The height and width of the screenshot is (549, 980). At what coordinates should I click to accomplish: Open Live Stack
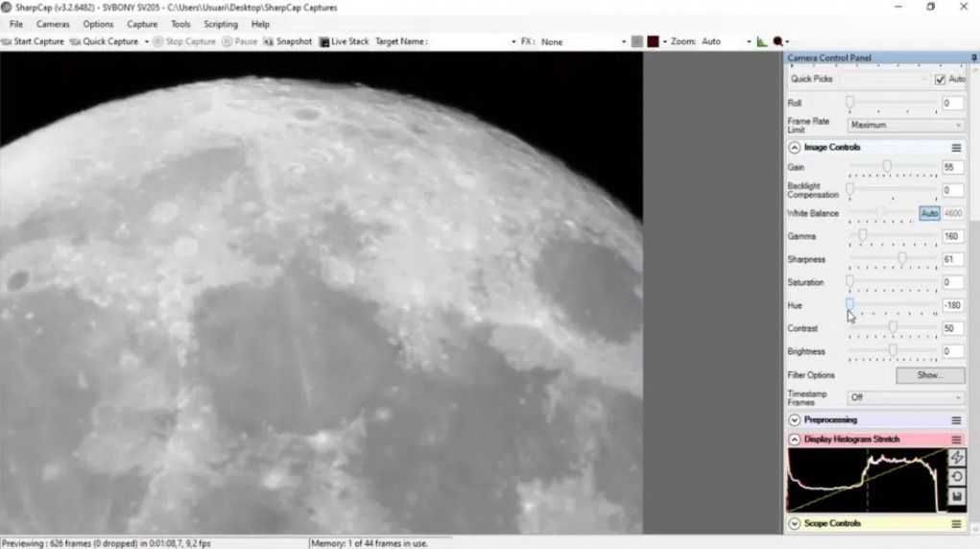pyautogui.click(x=344, y=41)
